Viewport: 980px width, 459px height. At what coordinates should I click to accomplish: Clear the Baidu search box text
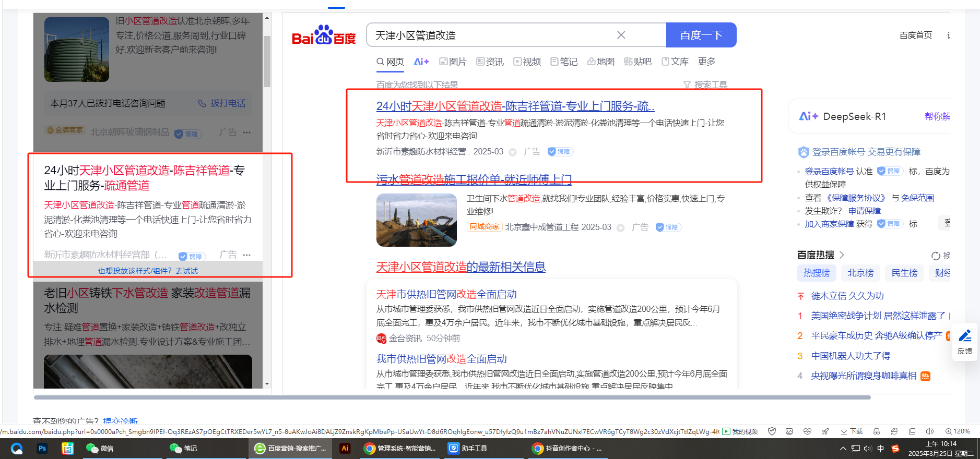[621, 35]
